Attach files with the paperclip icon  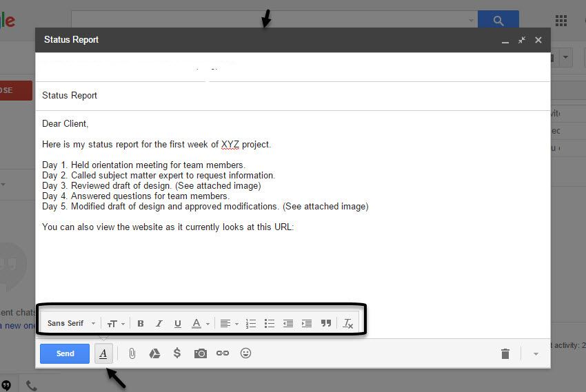click(x=132, y=353)
